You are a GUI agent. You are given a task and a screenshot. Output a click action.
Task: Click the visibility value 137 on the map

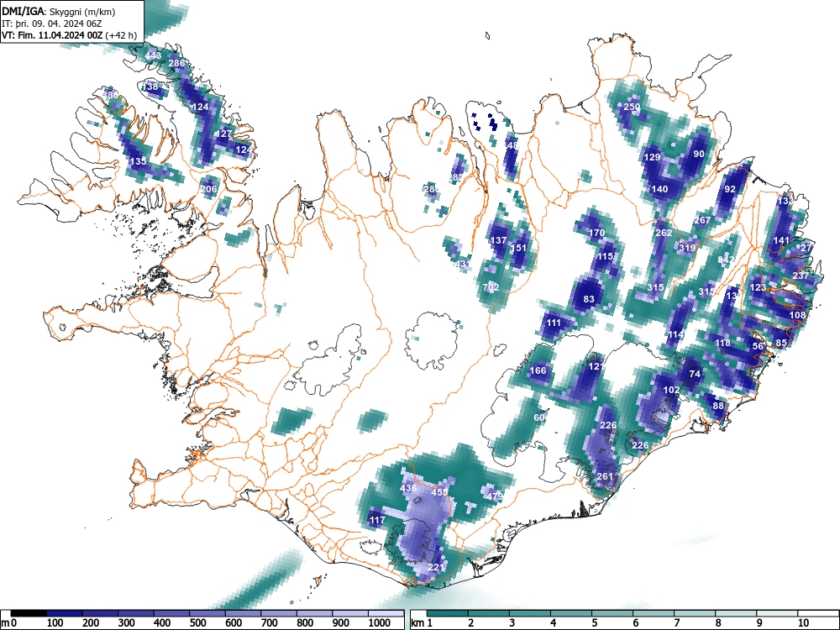(498, 240)
